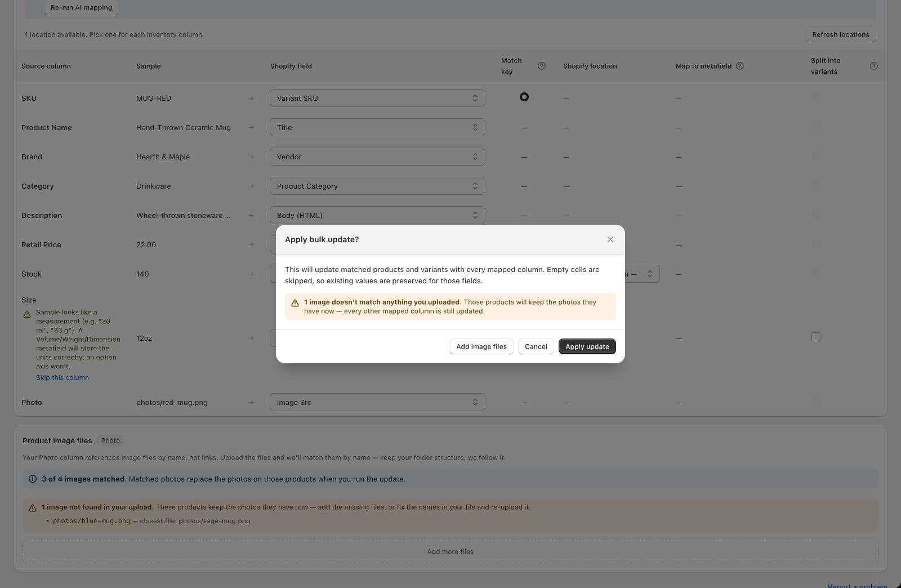
Task: Open the Title Shopify field dropdown
Action: click(x=377, y=127)
